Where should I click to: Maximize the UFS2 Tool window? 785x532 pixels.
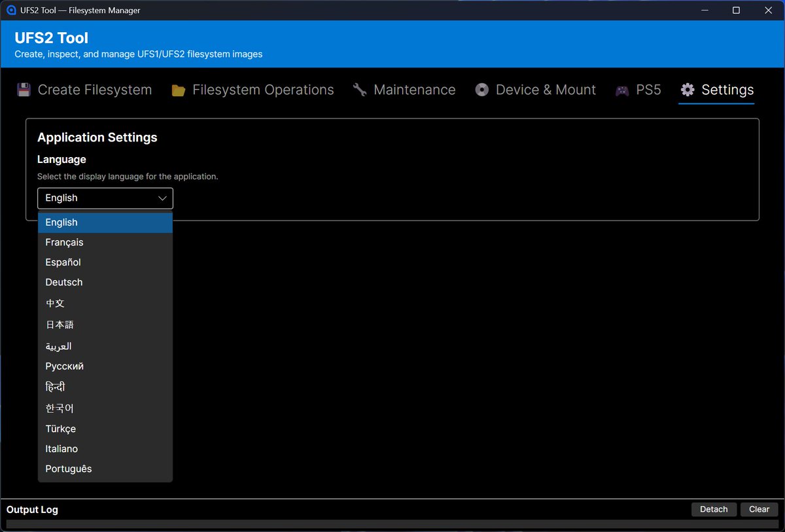click(736, 10)
